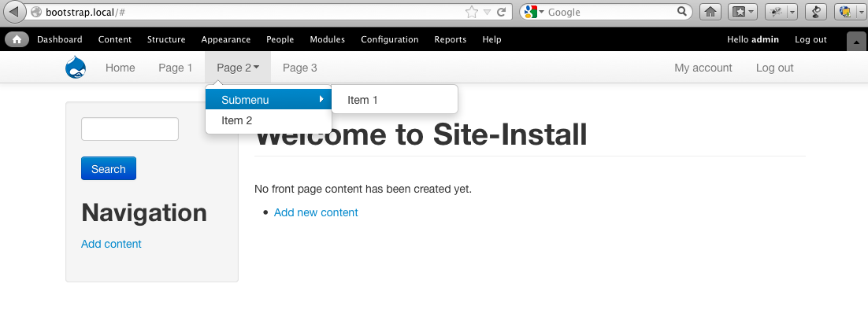Click the site globe icon in address bar
The image size is (868, 313).
tap(36, 12)
